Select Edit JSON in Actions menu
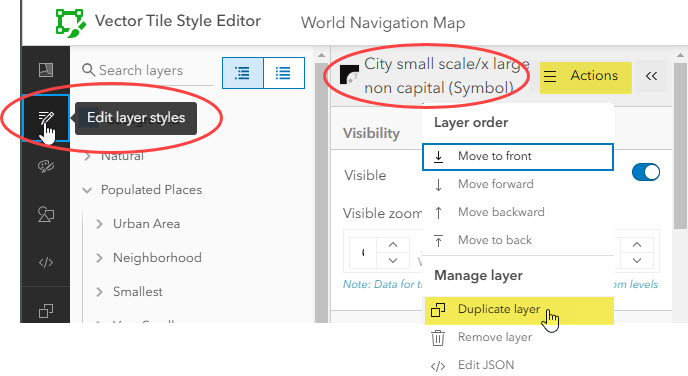This screenshot has width=688, height=376. pos(518,365)
